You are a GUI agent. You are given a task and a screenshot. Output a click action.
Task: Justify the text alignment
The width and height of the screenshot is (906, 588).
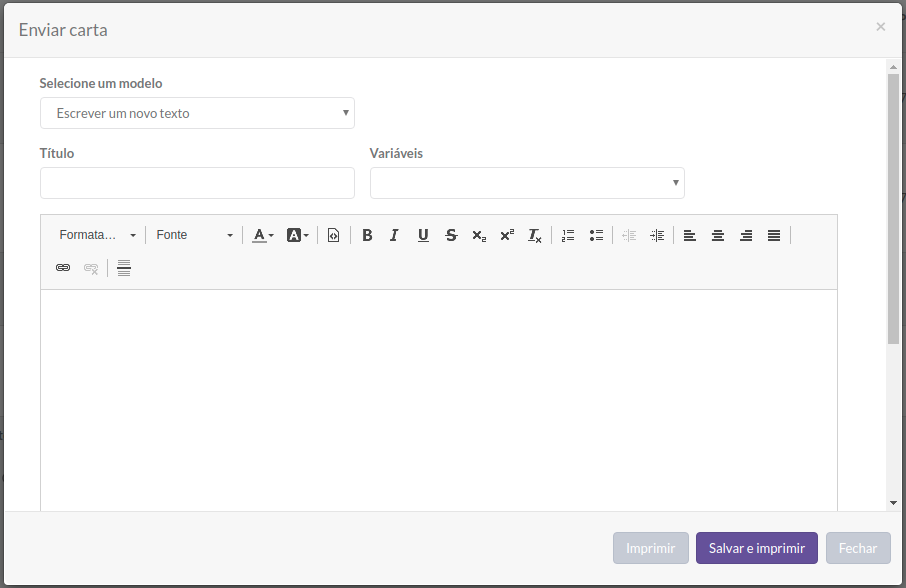click(774, 235)
